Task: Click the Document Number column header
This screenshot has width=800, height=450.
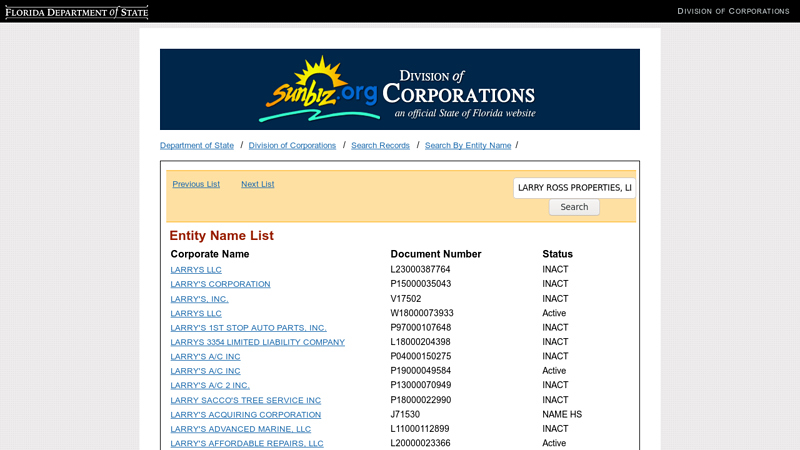Action: tap(436, 254)
